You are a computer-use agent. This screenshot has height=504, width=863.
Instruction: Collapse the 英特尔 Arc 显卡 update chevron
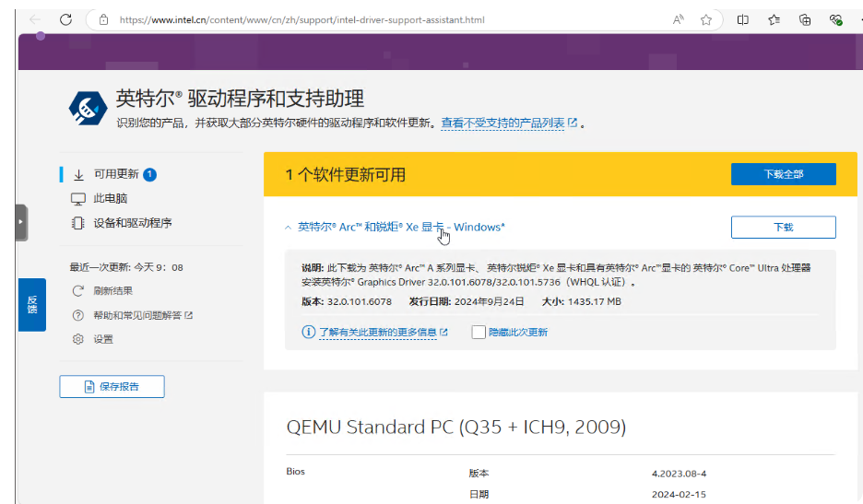tap(288, 228)
